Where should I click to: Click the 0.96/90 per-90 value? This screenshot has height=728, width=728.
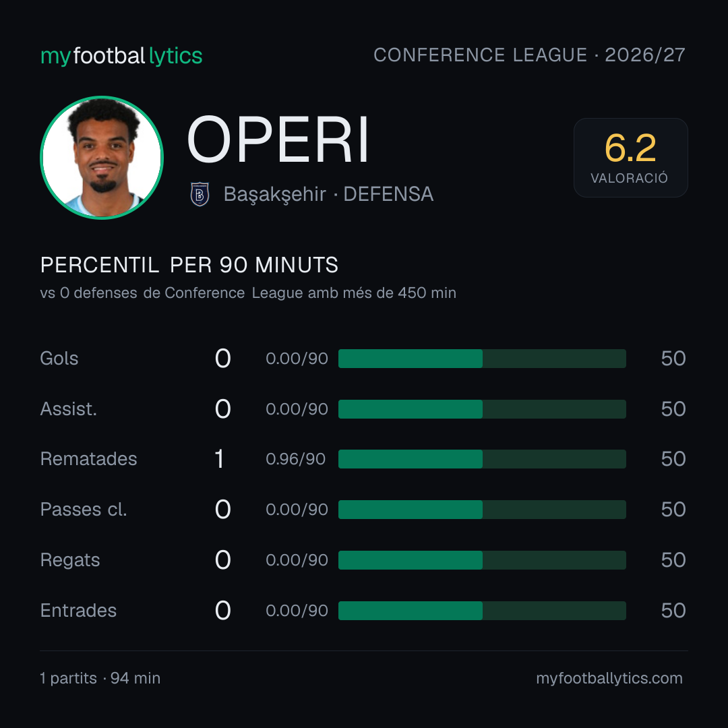point(295,459)
